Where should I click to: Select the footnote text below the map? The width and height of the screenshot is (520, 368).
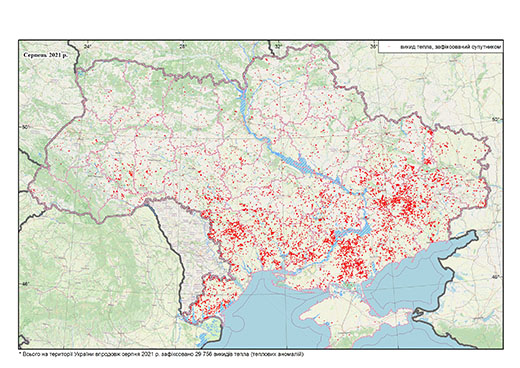click(x=162, y=354)
